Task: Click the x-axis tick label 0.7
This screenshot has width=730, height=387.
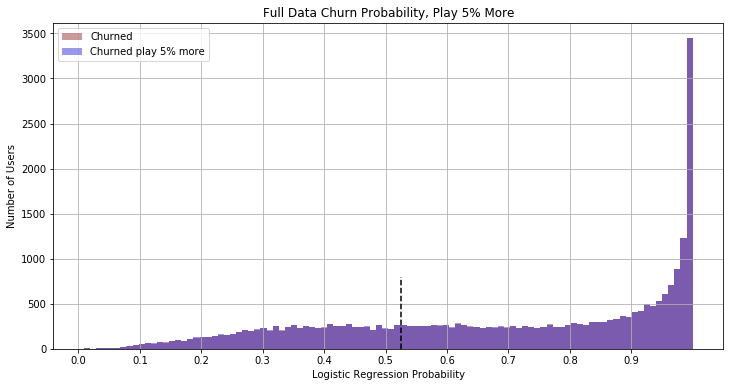Action: 508,360
